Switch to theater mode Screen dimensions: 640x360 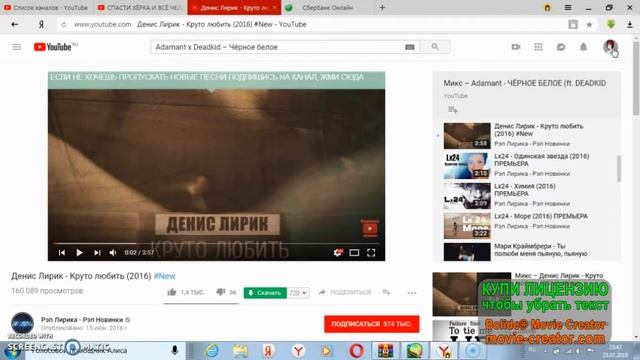pos(354,253)
